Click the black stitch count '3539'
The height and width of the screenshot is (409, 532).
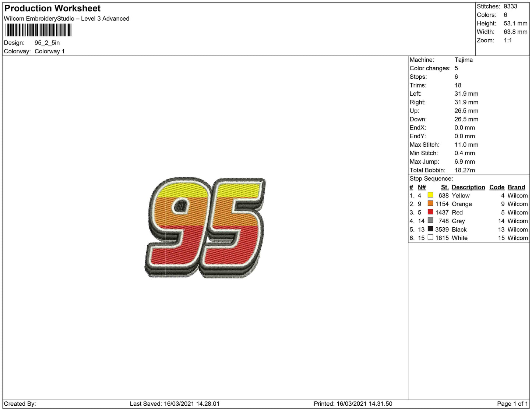click(x=442, y=230)
